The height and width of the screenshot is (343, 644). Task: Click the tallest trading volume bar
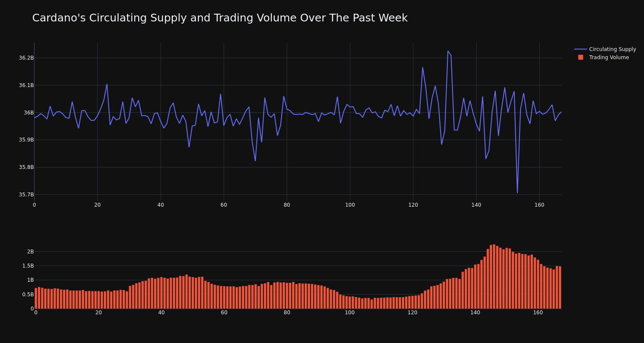click(494, 277)
